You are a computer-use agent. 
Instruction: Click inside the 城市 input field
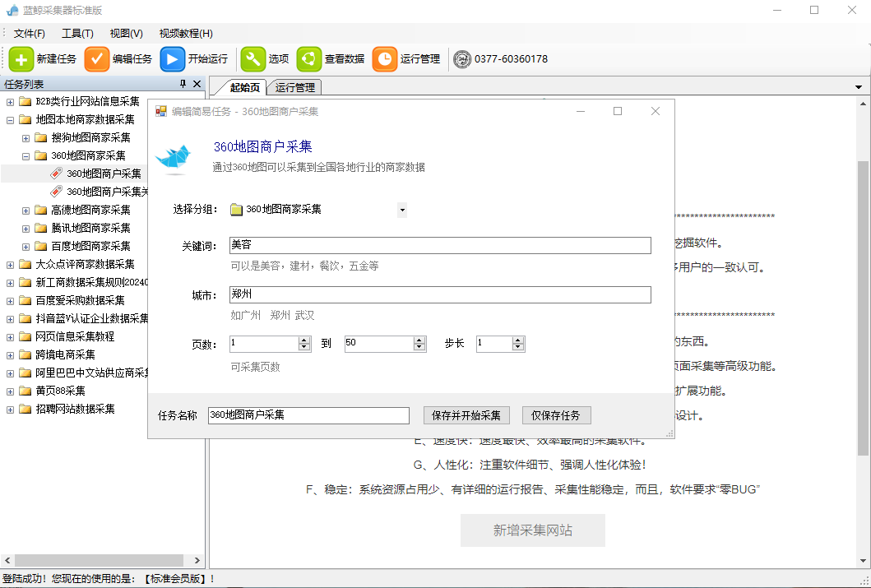point(440,295)
